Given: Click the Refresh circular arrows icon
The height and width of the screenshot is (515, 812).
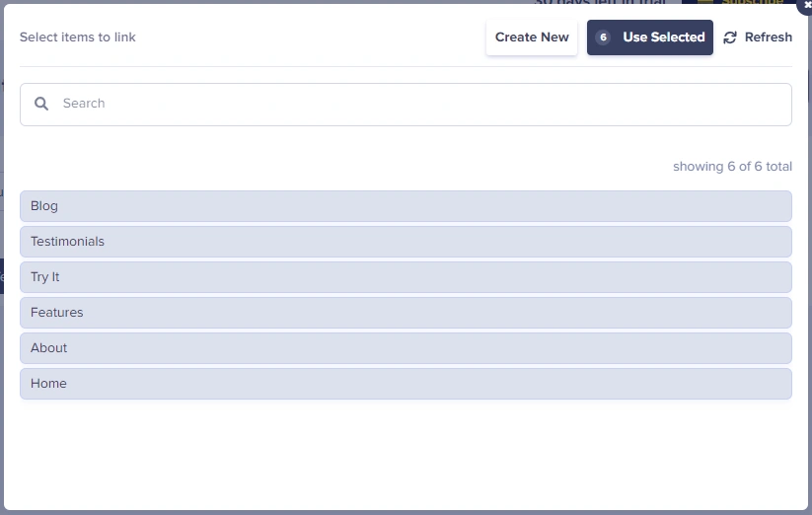Looking at the screenshot, I should point(730,37).
